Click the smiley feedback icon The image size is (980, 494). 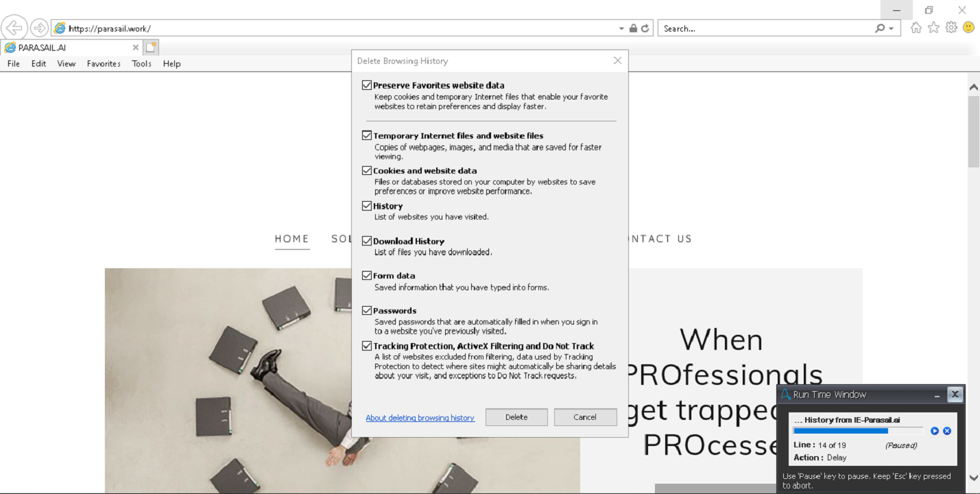[x=968, y=27]
